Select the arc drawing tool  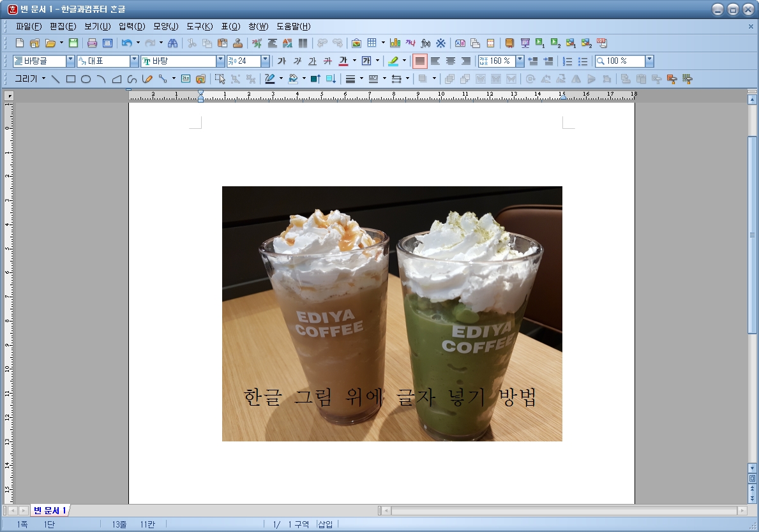tap(101, 79)
